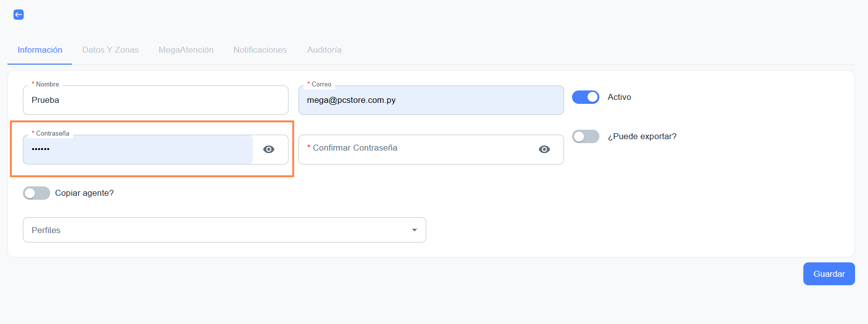Disable the Activo switch
The width and height of the screenshot is (868, 324).
click(585, 97)
